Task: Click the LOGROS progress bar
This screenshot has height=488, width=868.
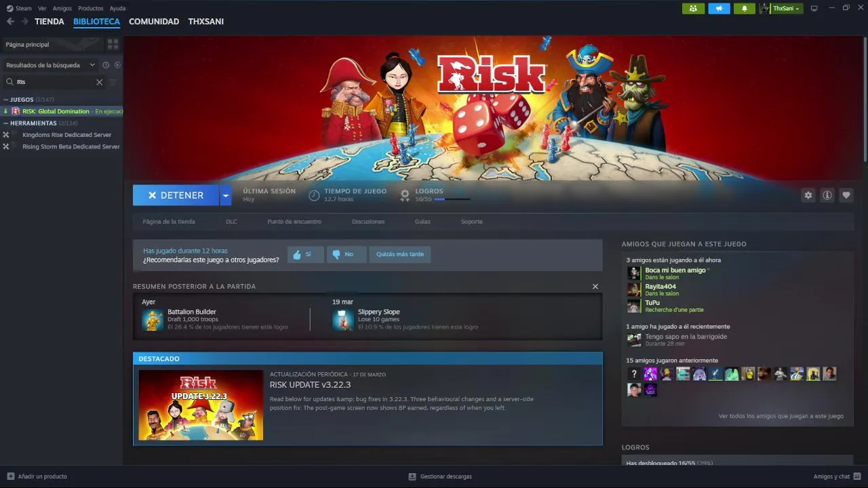Action: click(452, 199)
